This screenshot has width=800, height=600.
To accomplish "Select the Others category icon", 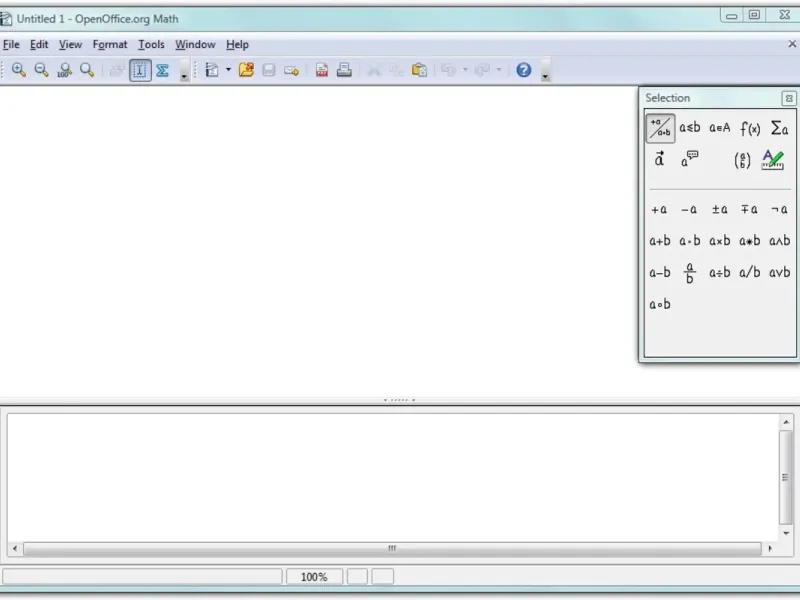I will (x=690, y=160).
